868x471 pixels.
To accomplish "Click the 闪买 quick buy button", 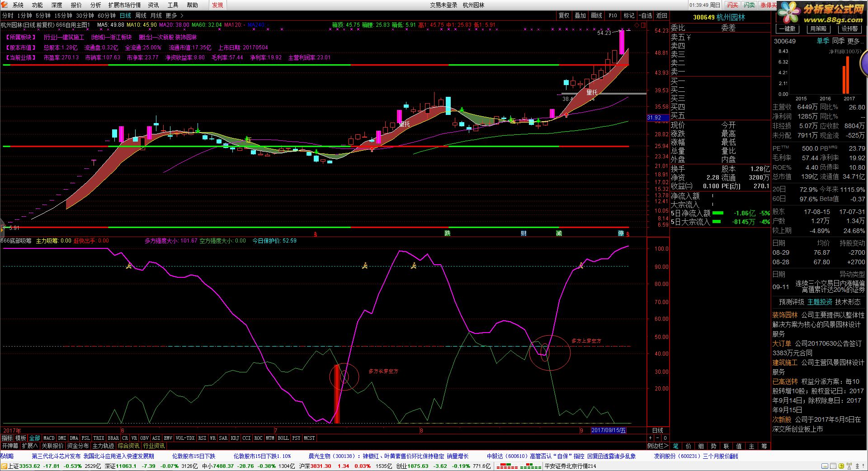I will 732,5.
